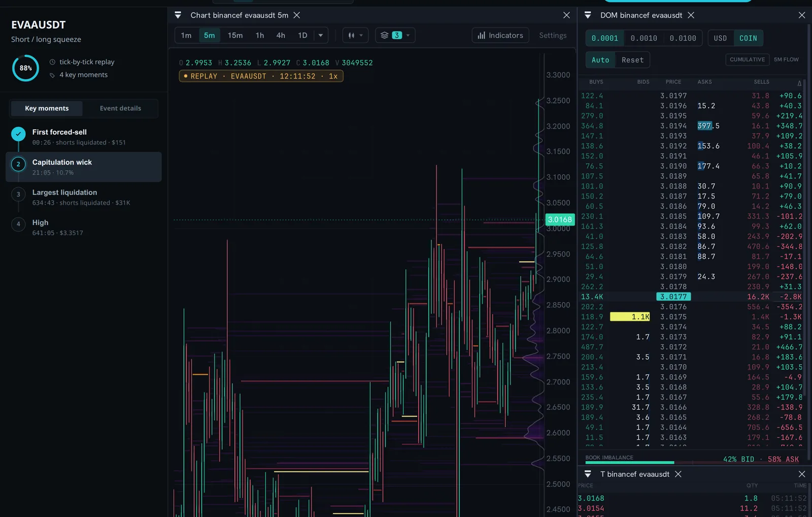812x517 pixels.
Task: Click step 4 circle of High
Action: (18, 224)
